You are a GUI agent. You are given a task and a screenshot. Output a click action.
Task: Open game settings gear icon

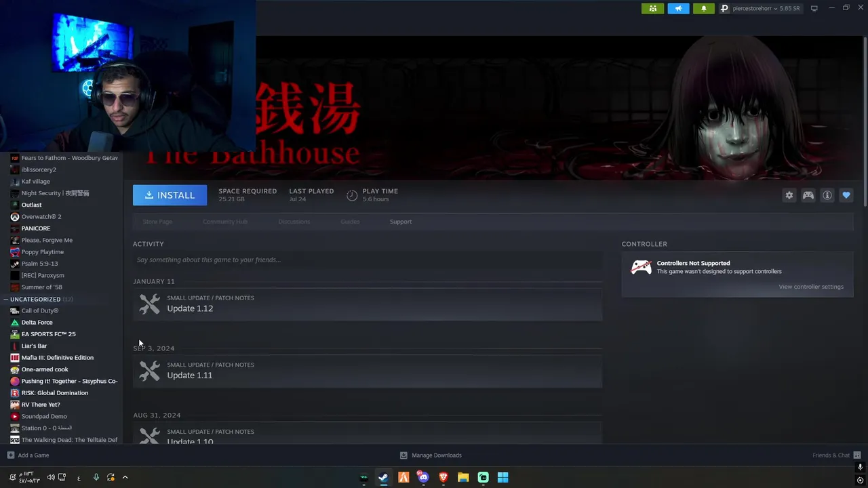point(789,195)
